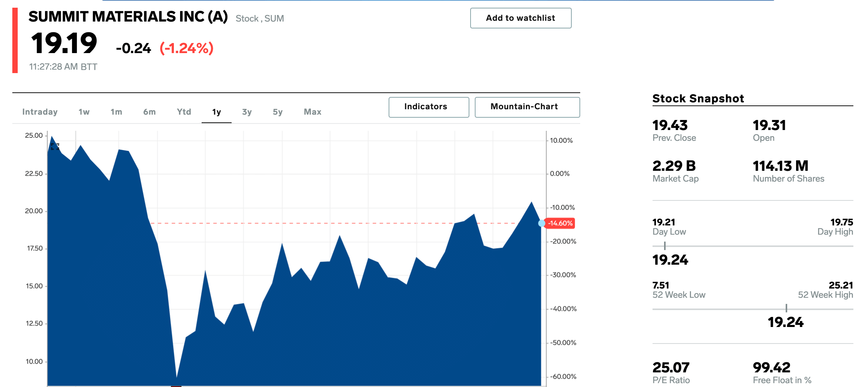Show the 3y chart range
Viewport: 868px width, 387px height.
point(247,112)
